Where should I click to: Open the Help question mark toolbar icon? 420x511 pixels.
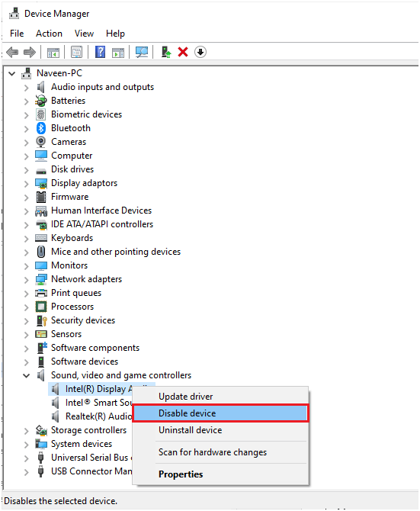[101, 52]
